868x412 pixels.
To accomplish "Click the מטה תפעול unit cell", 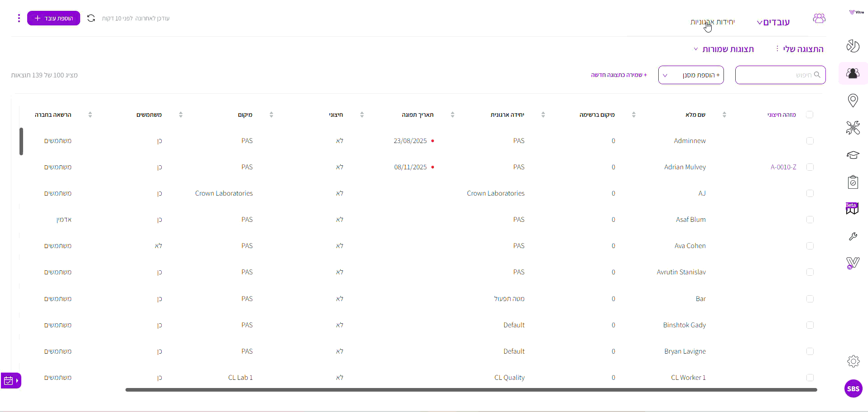I will point(509,299).
